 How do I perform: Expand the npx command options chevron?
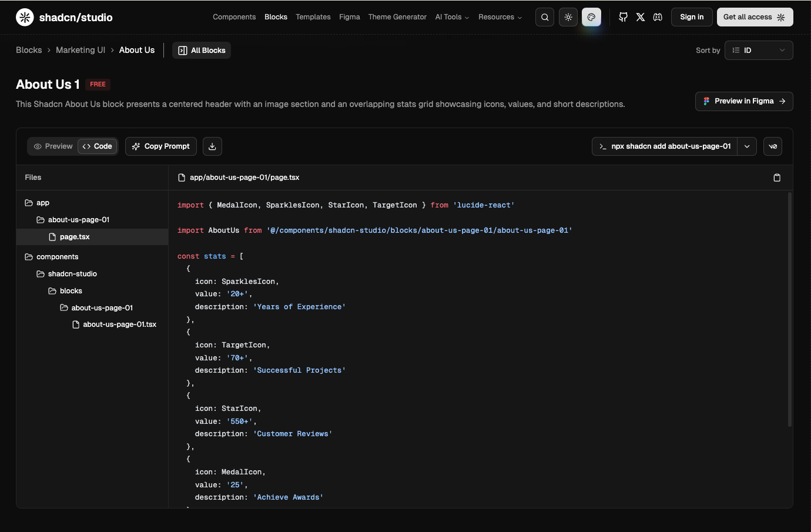(747, 146)
